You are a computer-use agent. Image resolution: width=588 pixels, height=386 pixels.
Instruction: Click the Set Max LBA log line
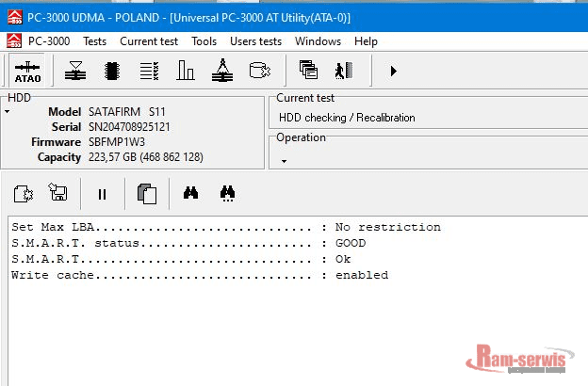point(226,227)
